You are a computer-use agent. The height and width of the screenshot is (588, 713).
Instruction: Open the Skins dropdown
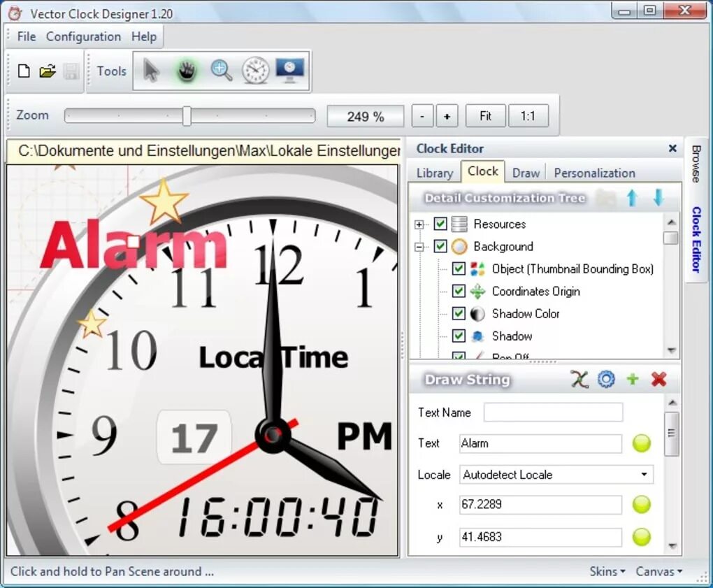click(607, 571)
